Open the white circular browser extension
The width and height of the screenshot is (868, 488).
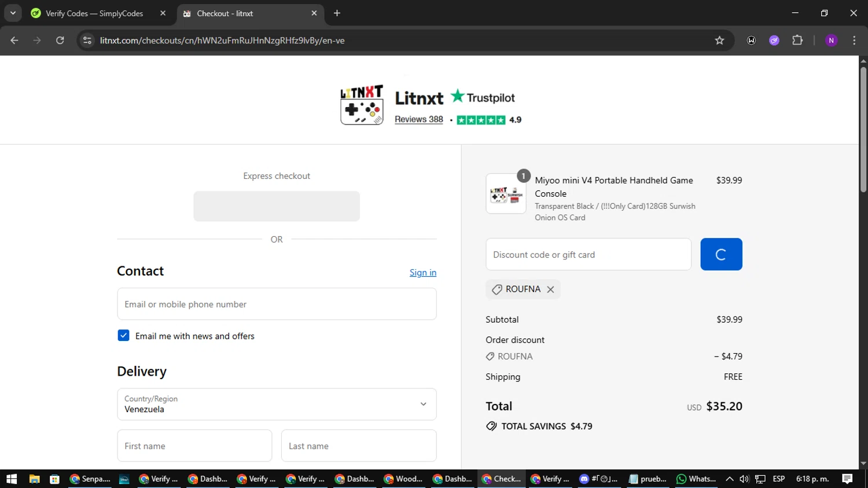click(x=751, y=41)
